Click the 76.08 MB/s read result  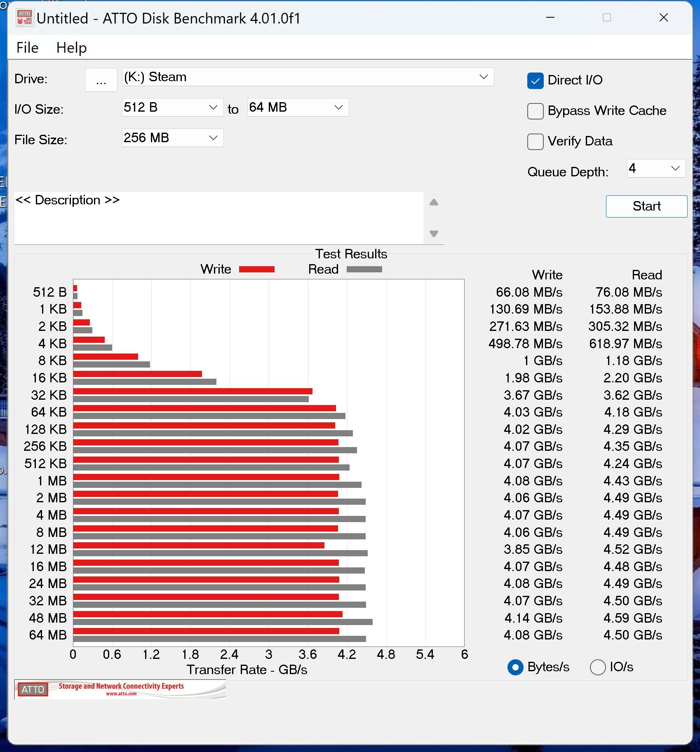(x=629, y=292)
